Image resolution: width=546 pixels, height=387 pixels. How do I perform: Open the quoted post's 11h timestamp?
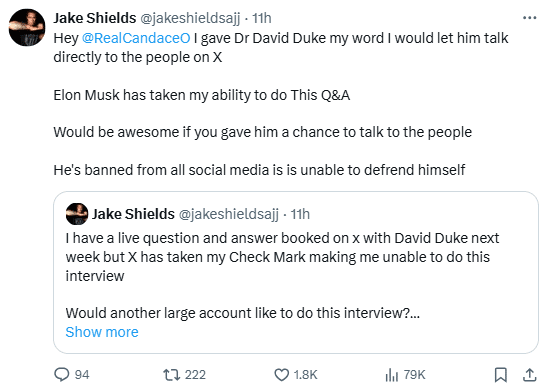pyautogui.click(x=300, y=214)
